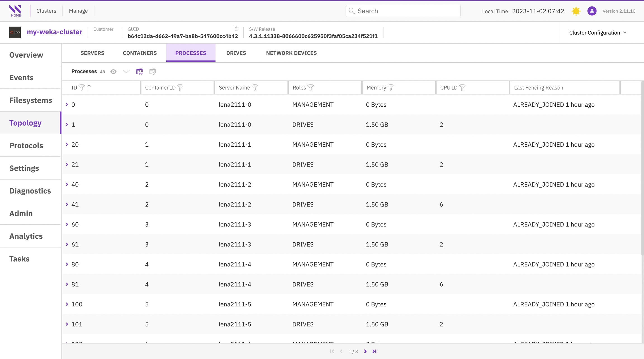Viewport: 644px width, 359px height.
Task: Click the reset columns layout icon
Action: point(152,72)
